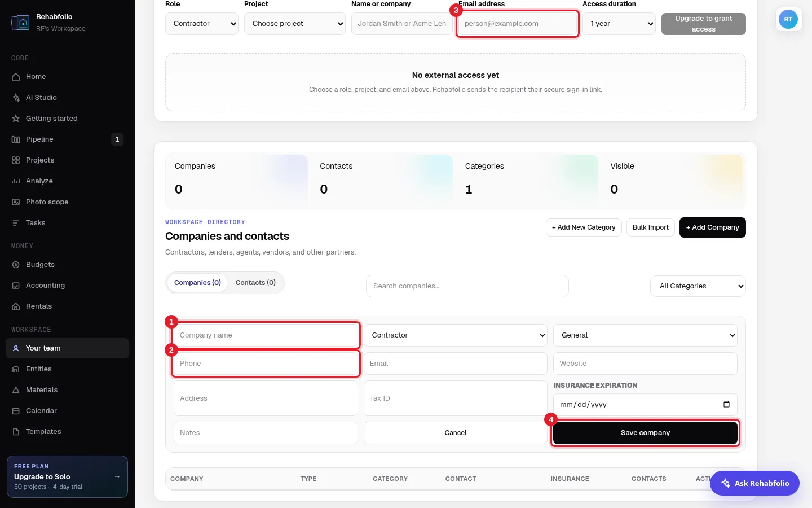Open the All Categories filter dropdown
The height and width of the screenshot is (508, 812).
(x=698, y=286)
